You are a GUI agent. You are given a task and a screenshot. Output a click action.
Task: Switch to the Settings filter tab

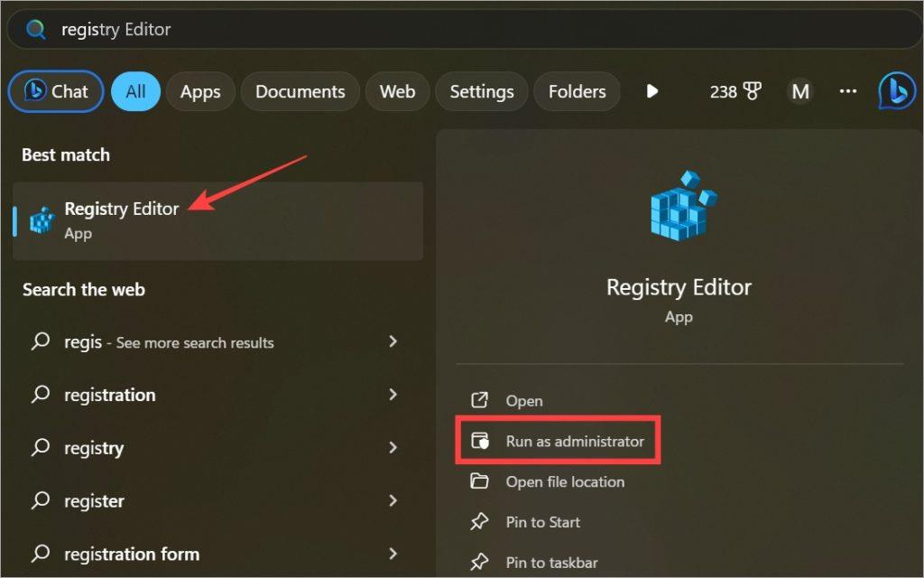(482, 91)
